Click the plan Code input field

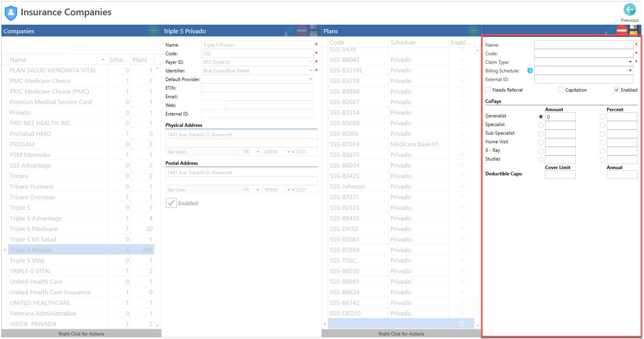(x=584, y=53)
